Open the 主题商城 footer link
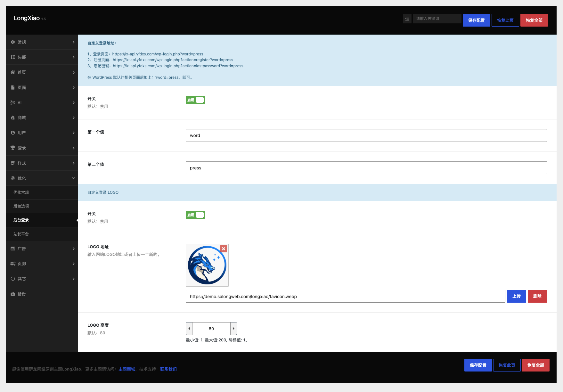The height and width of the screenshot is (392, 563). [x=127, y=369]
